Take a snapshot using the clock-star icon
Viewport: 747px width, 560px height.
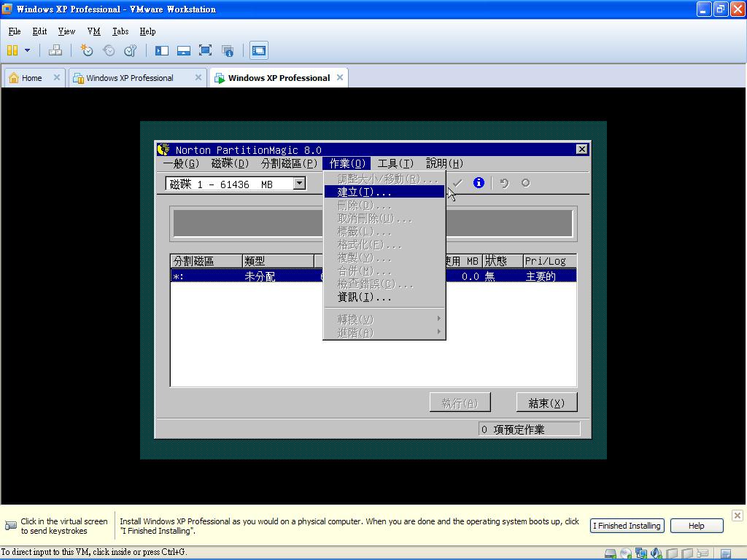point(86,50)
